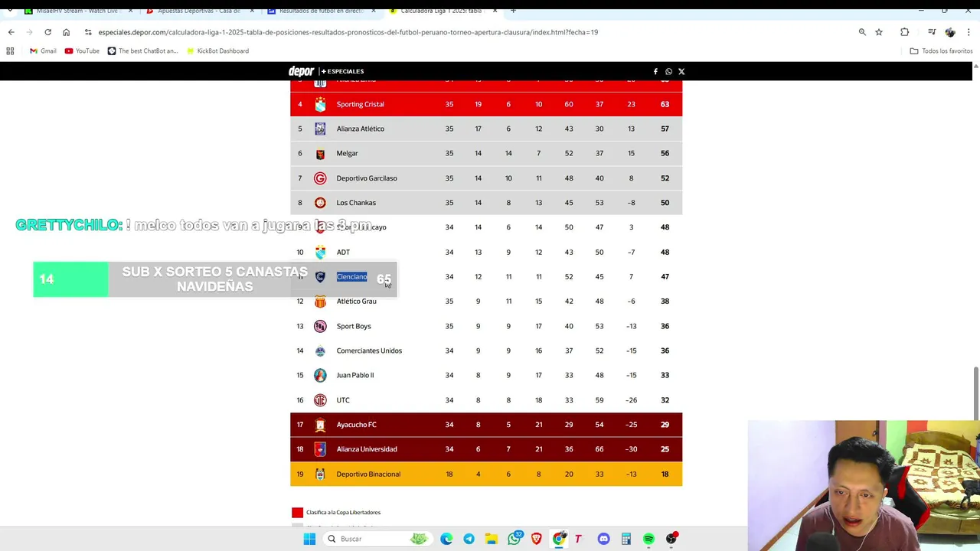Open the Chrome profile avatar
Image resolution: width=980 pixels, height=551 pixels.
click(950, 32)
